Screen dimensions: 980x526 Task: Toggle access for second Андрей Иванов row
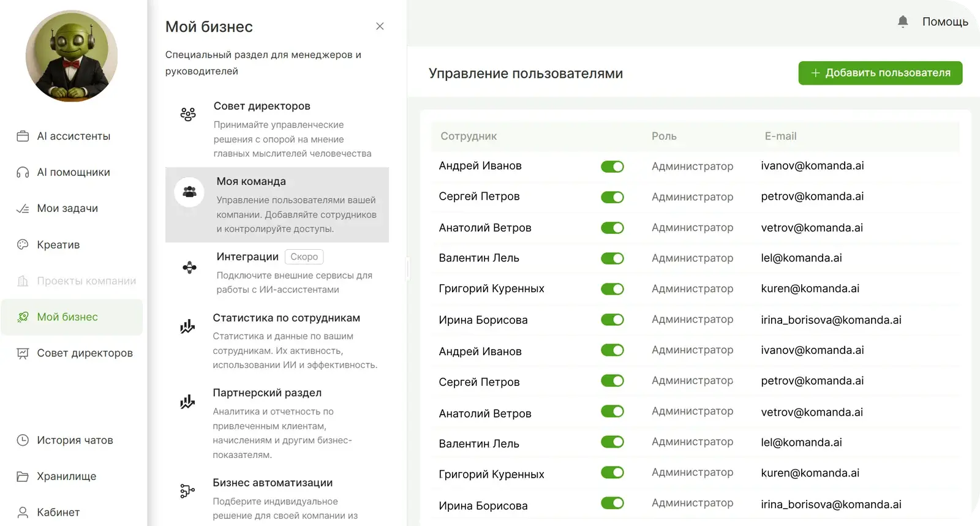(x=612, y=350)
